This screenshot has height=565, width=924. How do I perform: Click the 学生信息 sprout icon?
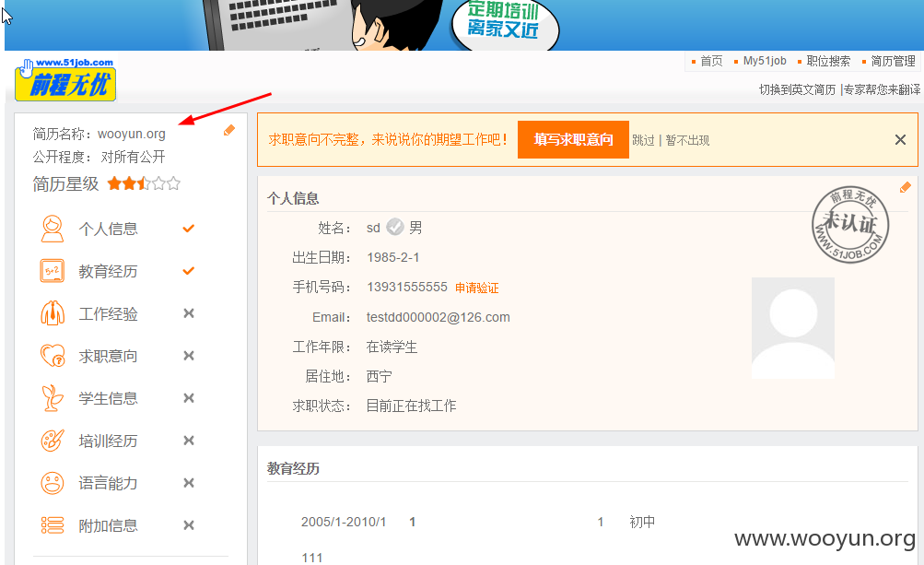pos(53,398)
